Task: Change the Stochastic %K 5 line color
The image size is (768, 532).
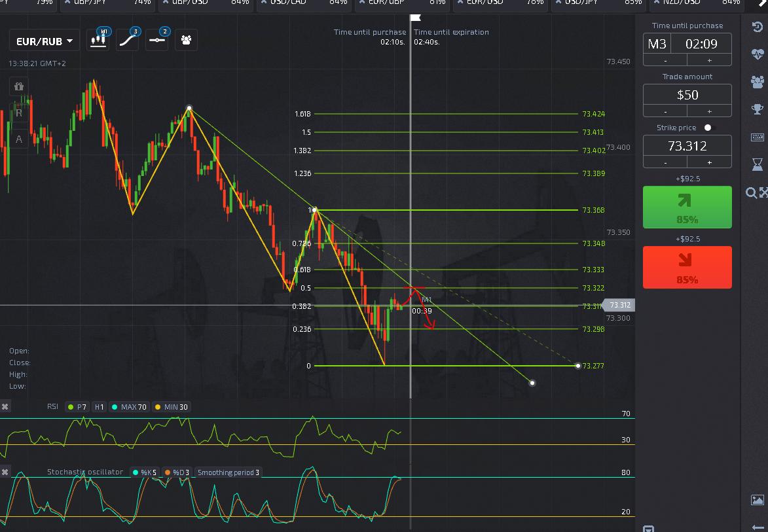Action: click(x=136, y=472)
